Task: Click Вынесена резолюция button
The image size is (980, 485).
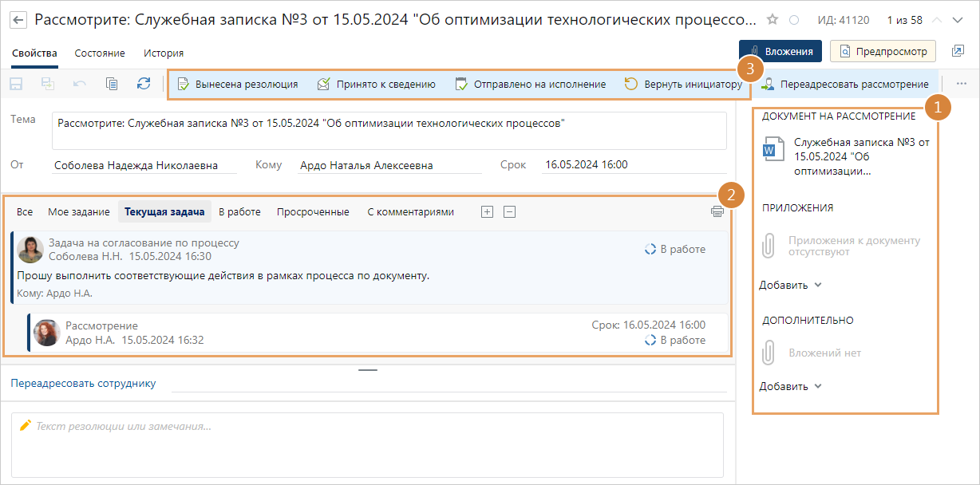Action: coord(238,84)
